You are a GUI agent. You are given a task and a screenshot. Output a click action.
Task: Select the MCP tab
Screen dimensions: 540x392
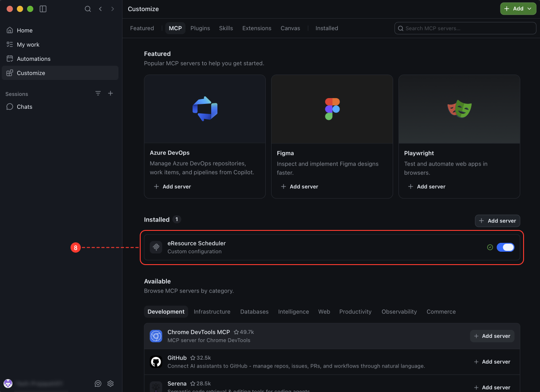[x=175, y=28]
